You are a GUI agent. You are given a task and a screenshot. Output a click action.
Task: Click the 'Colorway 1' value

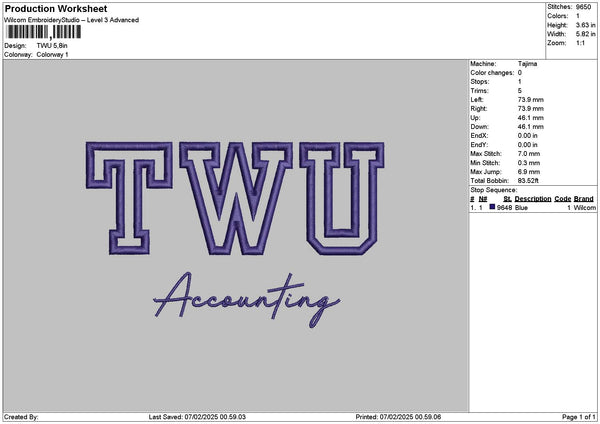coord(52,55)
